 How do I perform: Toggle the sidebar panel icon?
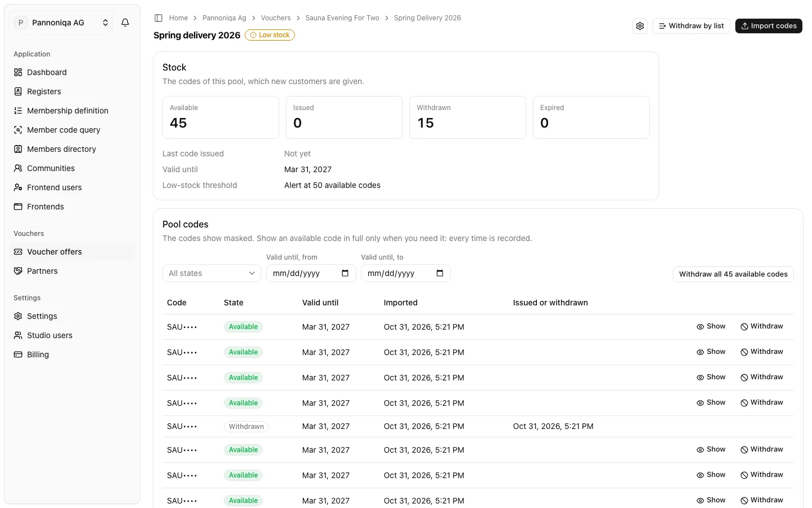point(158,18)
